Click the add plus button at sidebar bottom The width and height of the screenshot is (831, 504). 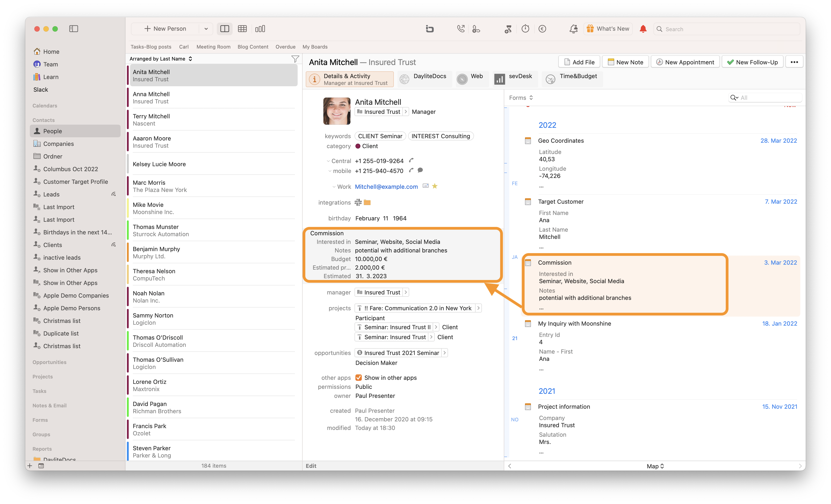point(30,466)
